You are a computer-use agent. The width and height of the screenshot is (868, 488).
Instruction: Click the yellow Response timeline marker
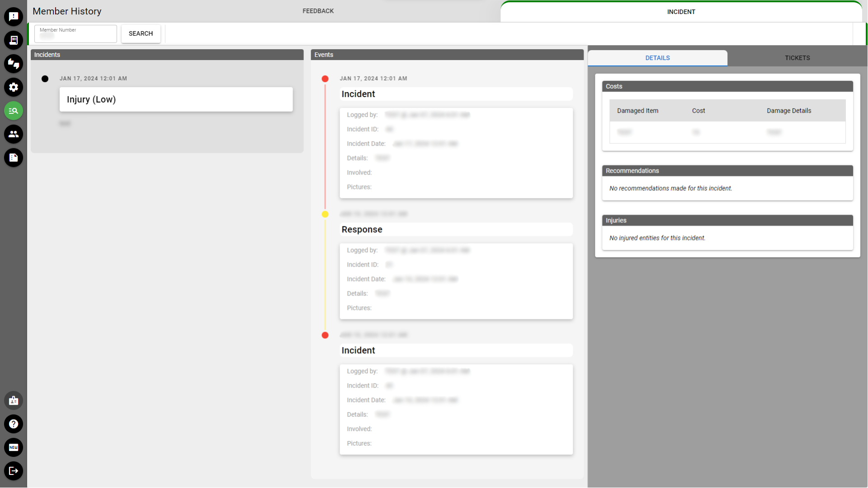point(325,214)
